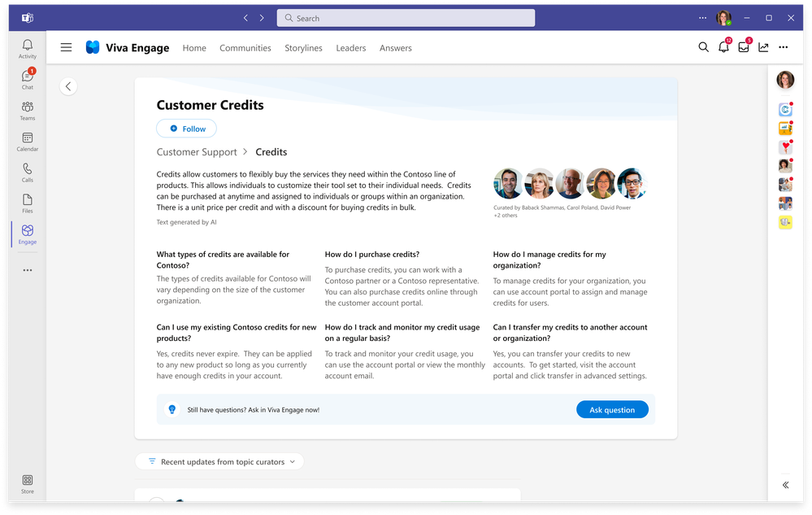This screenshot has width=812, height=515.
Task: Open the Leaders tab
Action: pos(351,48)
